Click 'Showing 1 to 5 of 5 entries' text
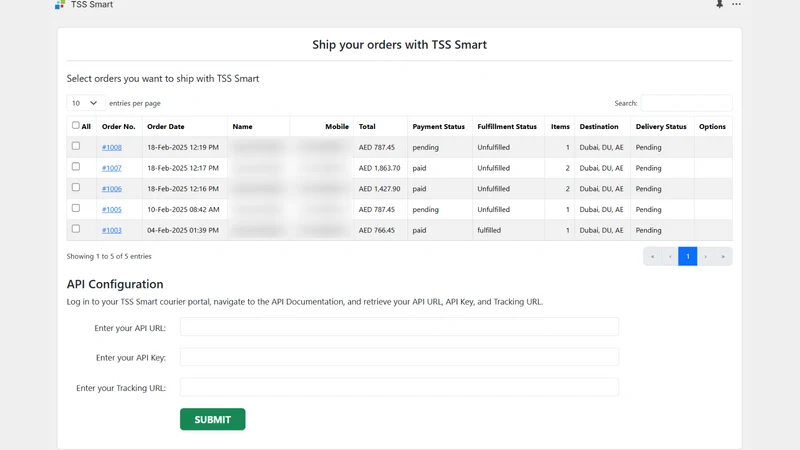Screen dimensions: 800x450 [109, 257]
